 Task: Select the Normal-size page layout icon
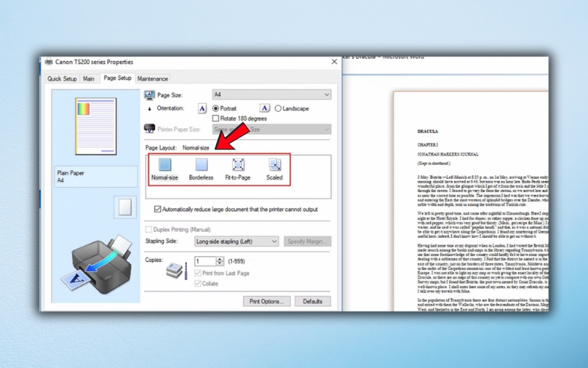tap(165, 164)
